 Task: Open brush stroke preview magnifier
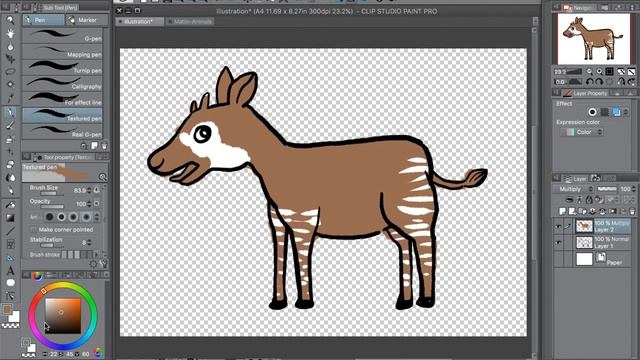pyautogui.click(x=103, y=177)
